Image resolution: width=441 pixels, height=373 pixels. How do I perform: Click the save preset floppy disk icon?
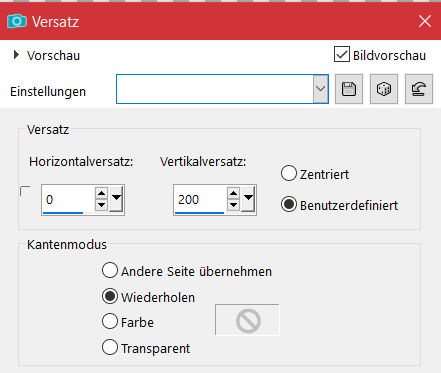click(349, 89)
